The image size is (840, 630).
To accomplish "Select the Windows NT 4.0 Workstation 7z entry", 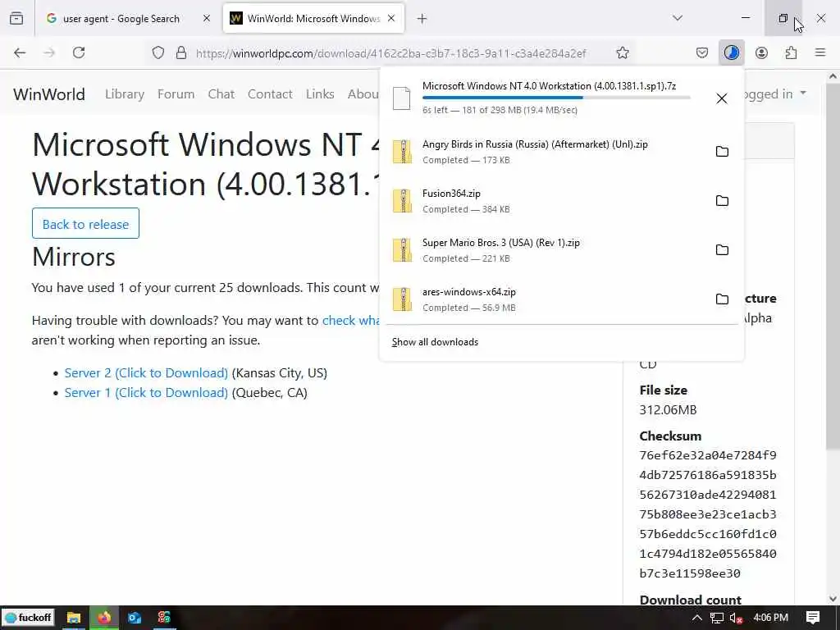I will tap(543, 98).
